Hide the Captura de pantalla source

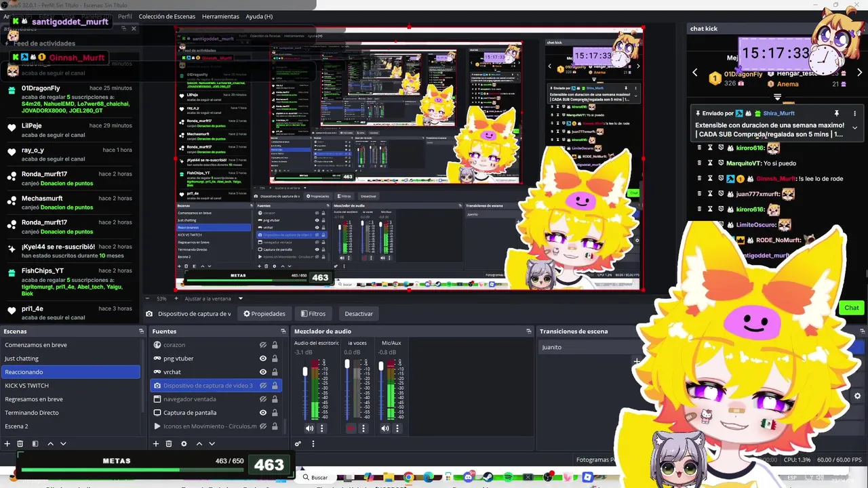pos(263,413)
